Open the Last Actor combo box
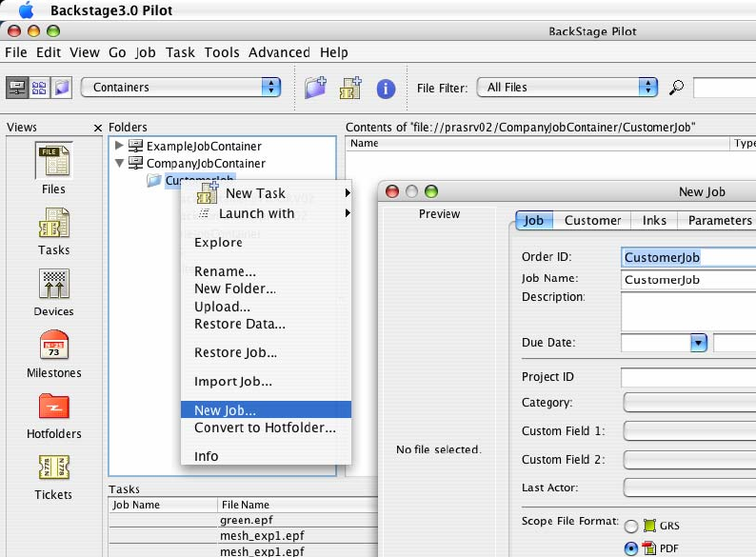The width and height of the screenshot is (756, 557). click(x=689, y=487)
